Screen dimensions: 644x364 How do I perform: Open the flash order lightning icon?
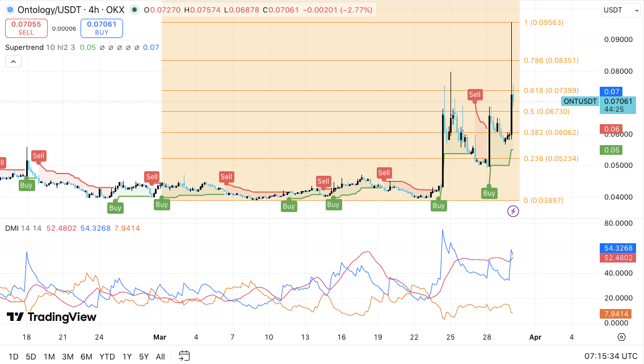click(x=512, y=211)
